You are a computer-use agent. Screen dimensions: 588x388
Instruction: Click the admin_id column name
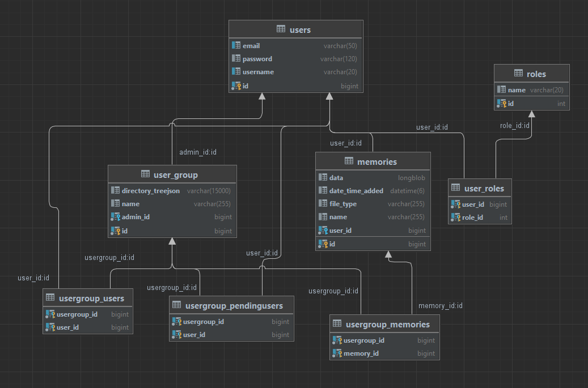[x=136, y=217]
